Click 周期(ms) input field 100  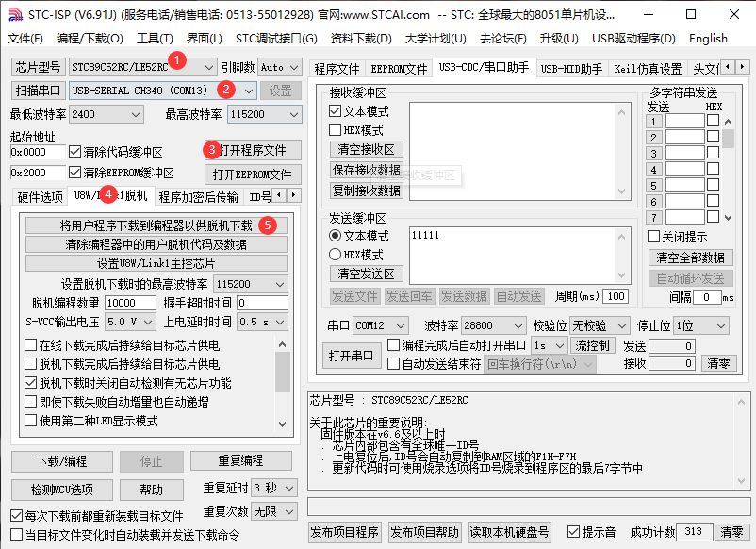[616, 296]
